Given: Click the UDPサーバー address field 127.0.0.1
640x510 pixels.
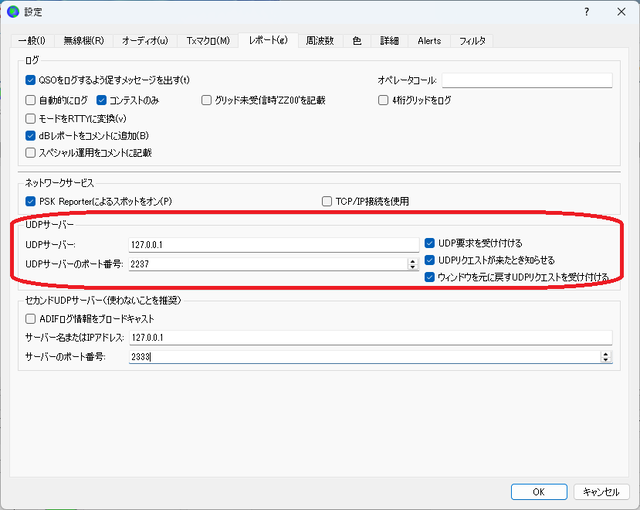Looking at the screenshot, I should (274, 245).
